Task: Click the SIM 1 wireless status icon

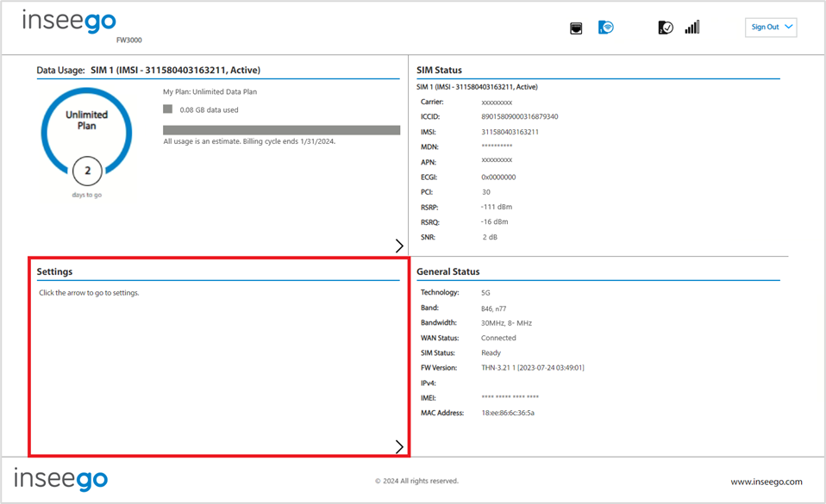Action: pyautogui.click(x=606, y=27)
